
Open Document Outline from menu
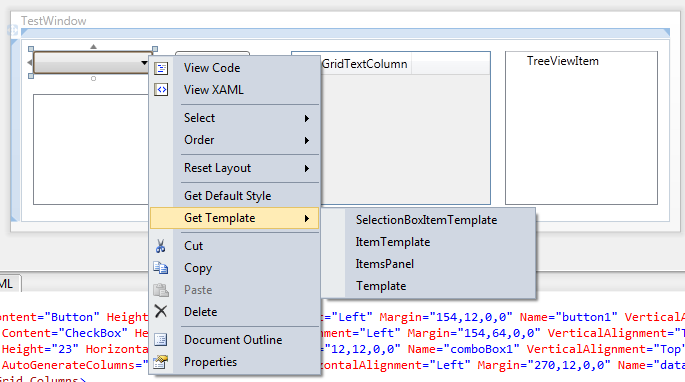(235, 340)
